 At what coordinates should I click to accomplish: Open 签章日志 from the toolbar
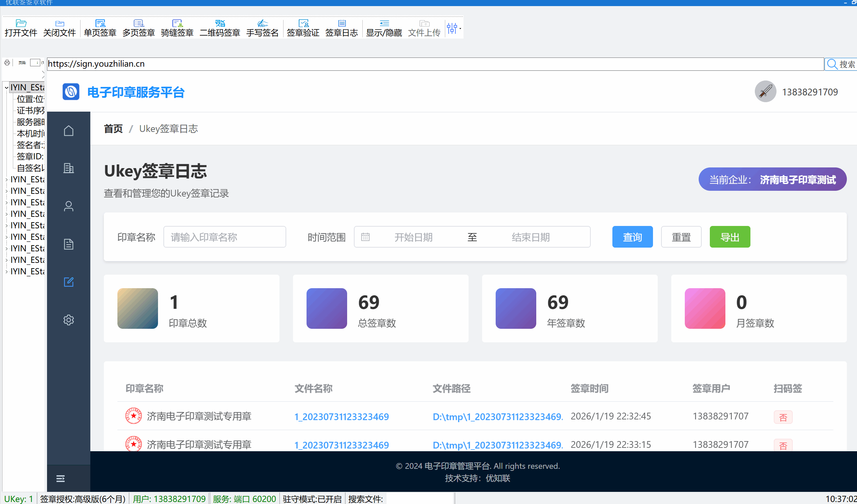click(342, 28)
